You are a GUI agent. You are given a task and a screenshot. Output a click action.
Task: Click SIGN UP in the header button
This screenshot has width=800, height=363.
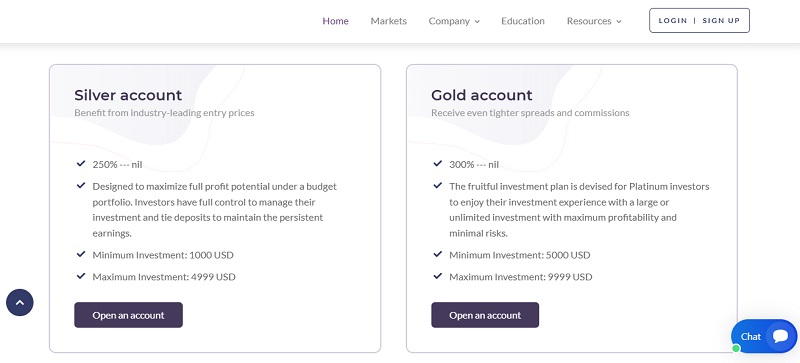pos(721,21)
